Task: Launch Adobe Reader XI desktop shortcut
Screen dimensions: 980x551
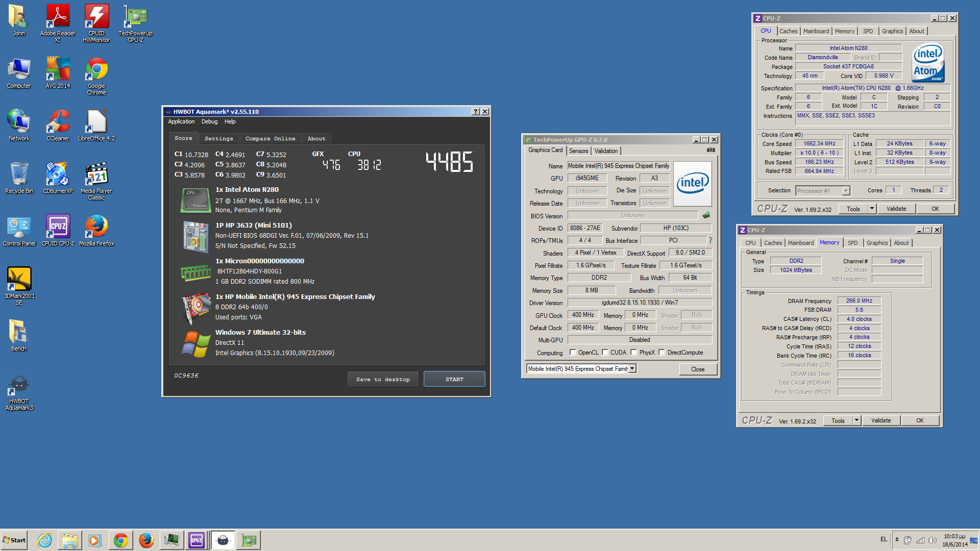Action: [x=58, y=23]
